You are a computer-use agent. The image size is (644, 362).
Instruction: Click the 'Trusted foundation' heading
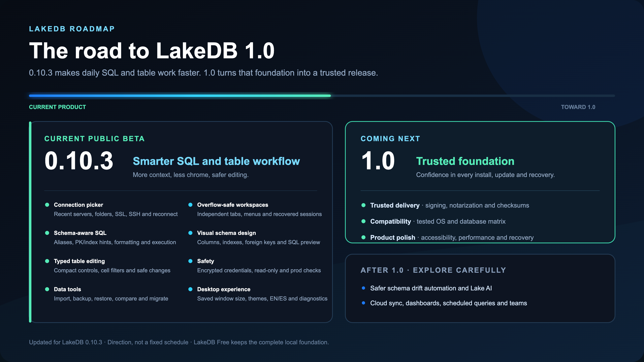click(465, 161)
